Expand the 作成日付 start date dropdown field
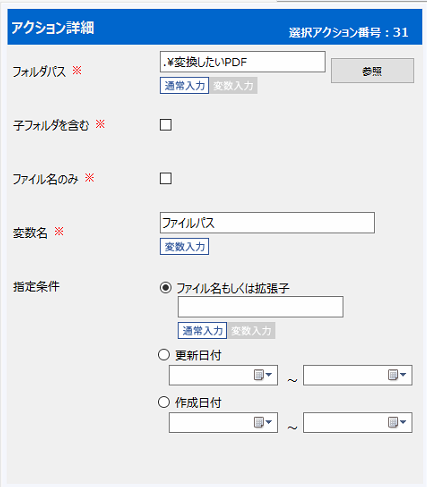Screen dimensions: 427x487 223,423
